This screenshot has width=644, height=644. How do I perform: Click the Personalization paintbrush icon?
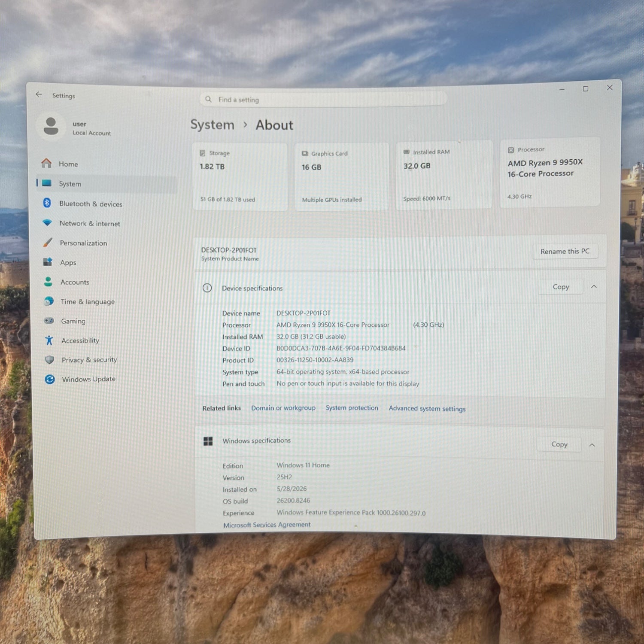point(48,243)
